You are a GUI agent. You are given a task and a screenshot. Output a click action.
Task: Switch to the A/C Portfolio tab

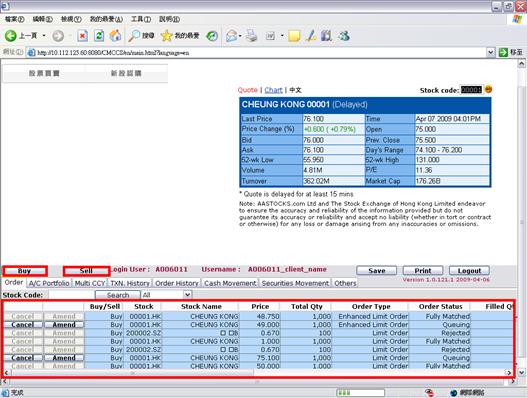(49, 283)
